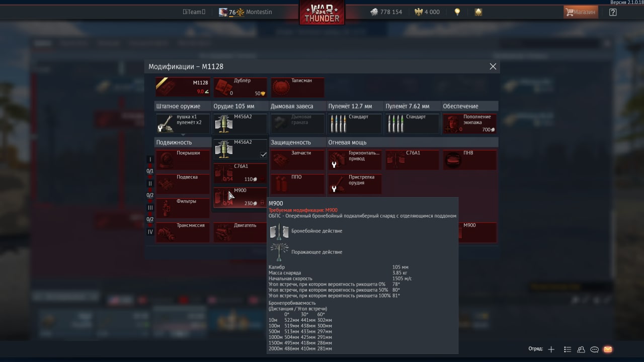Select the Фильтры modification
The width and height of the screenshot is (644, 362).
183,208
